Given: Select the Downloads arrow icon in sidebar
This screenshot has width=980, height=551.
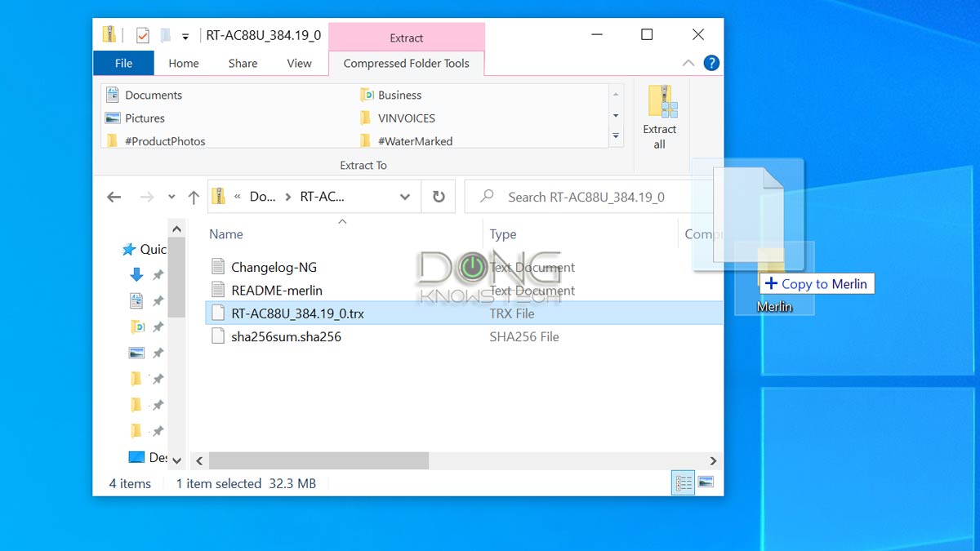Looking at the screenshot, I should (136, 275).
